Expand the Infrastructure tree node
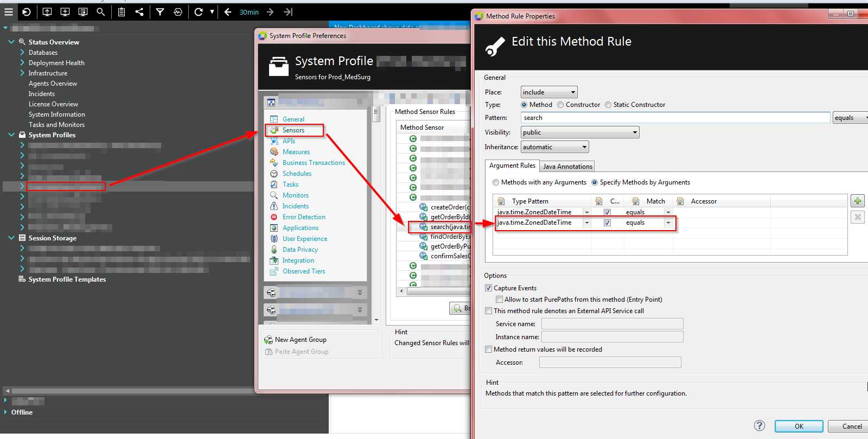The width and height of the screenshot is (868, 439). point(22,73)
